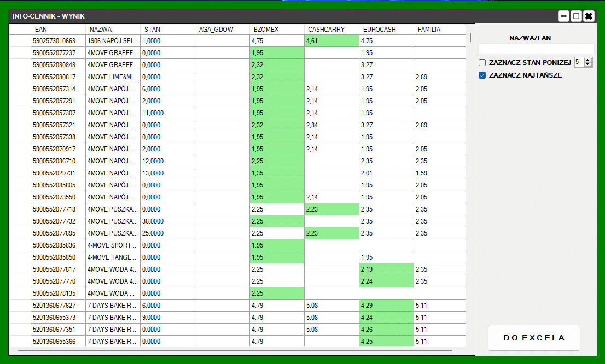Uncheck the ZAZNACZ NAJTAŃSZE checkbox
The height and width of the screenshot is (364, 605).
[482, 75]
